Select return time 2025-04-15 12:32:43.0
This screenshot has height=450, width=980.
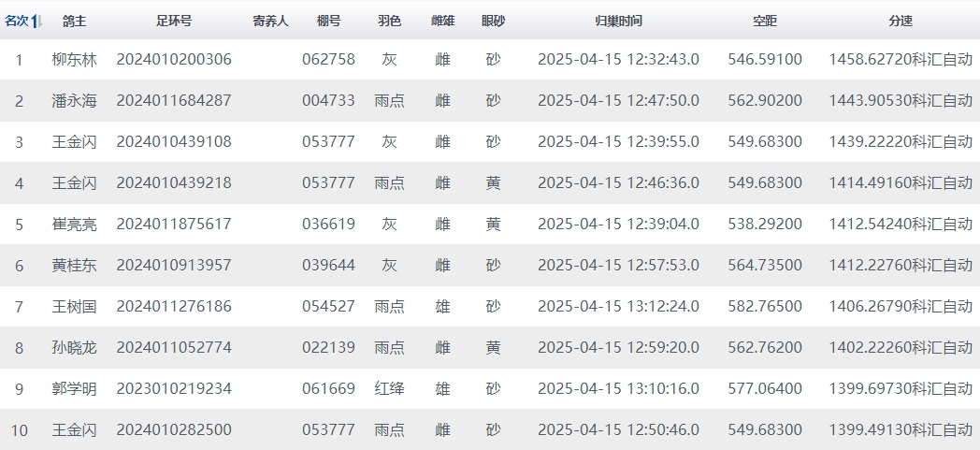tap(618, 60)
